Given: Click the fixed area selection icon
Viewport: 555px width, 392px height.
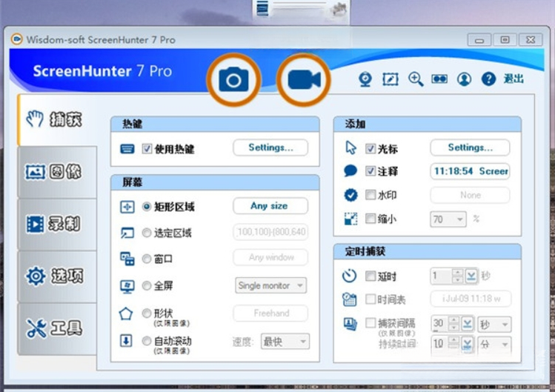Looking at the screenshot, I should click(127, 233).
